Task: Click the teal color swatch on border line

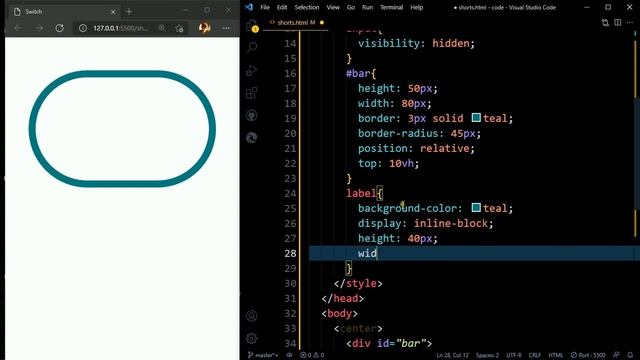Action: coord(476,118)
